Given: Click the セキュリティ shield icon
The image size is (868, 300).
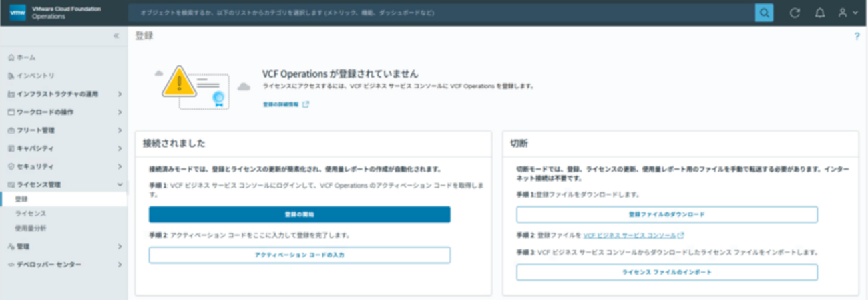Looking at the screenshot, I should click(11, 166).
